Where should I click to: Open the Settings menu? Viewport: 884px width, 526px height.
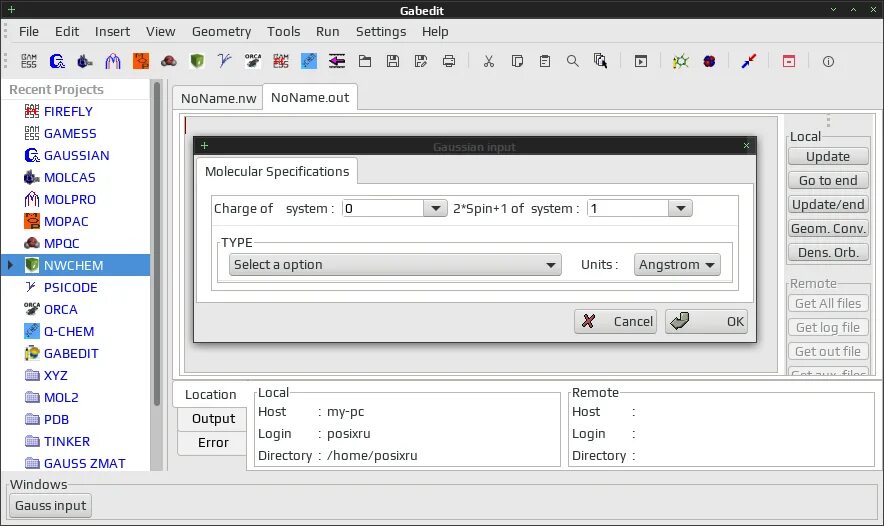[x=381, y=32]
